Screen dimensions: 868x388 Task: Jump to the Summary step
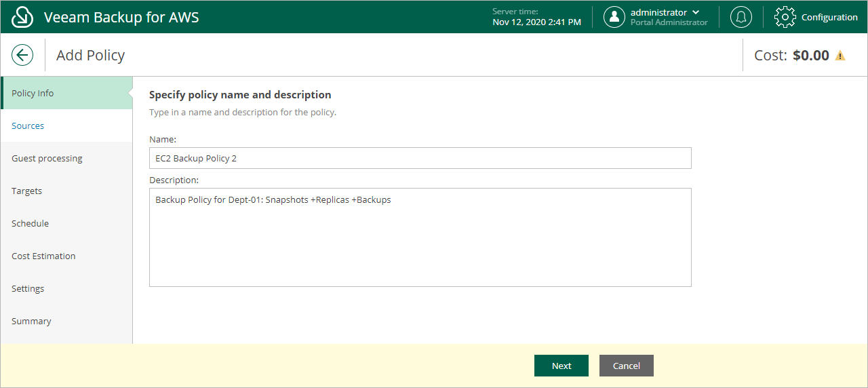click(66, 321)
